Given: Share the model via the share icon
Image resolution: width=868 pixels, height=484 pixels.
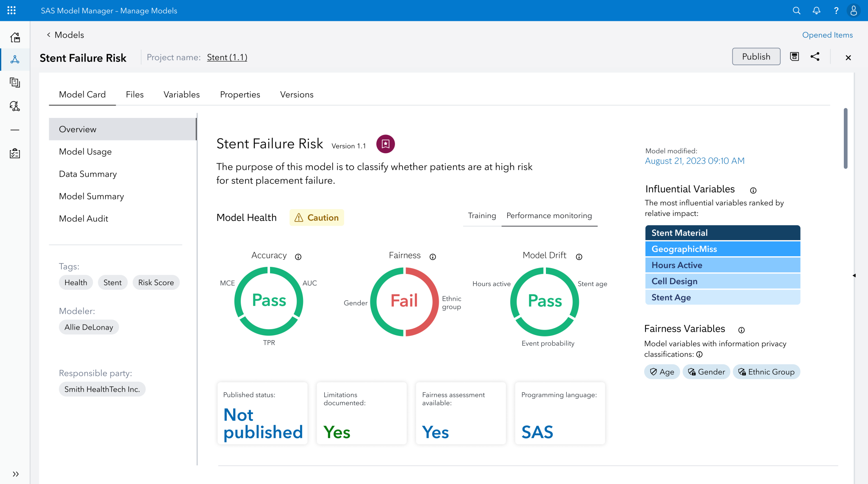Looking at the screenshot, I should [x=815, y=56].
